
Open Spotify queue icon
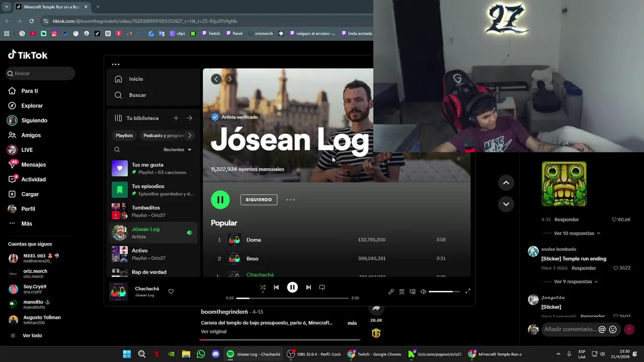click(401, 292)
